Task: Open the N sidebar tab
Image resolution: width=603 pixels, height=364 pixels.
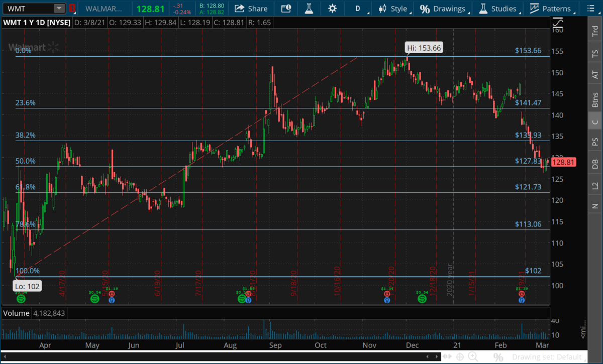Action: 595,206
